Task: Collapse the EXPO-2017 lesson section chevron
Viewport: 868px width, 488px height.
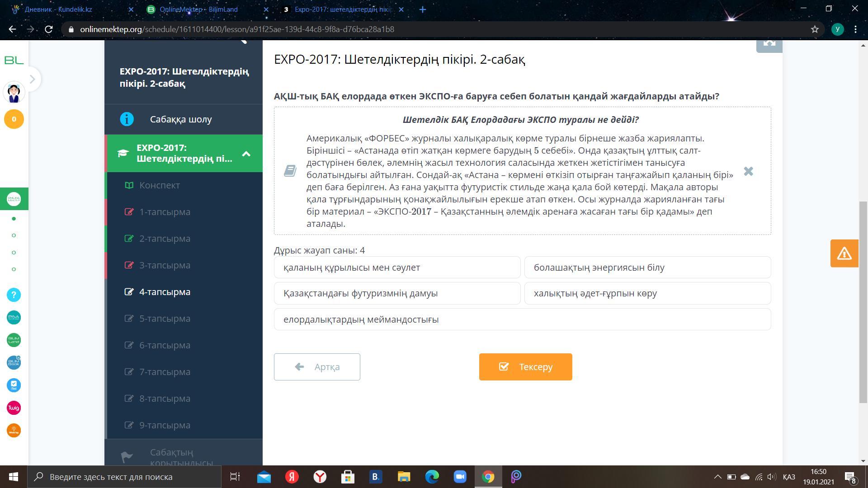Action: coord(246,154)
